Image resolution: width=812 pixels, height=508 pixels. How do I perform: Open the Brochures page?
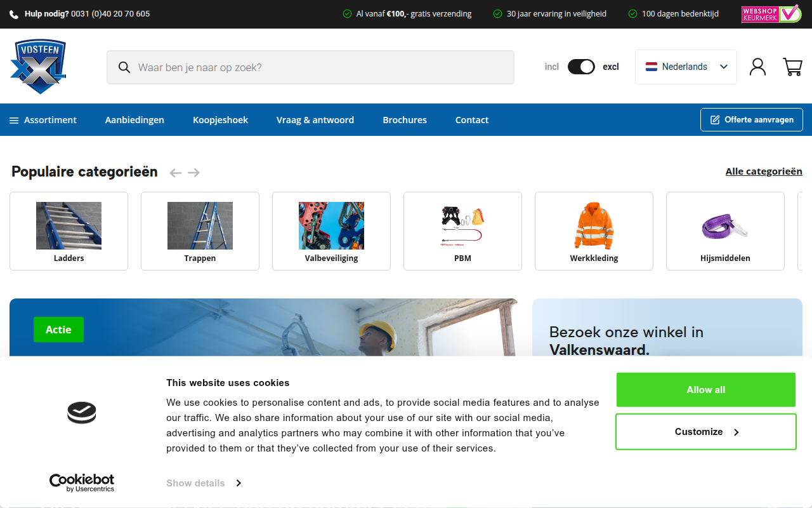405,120
